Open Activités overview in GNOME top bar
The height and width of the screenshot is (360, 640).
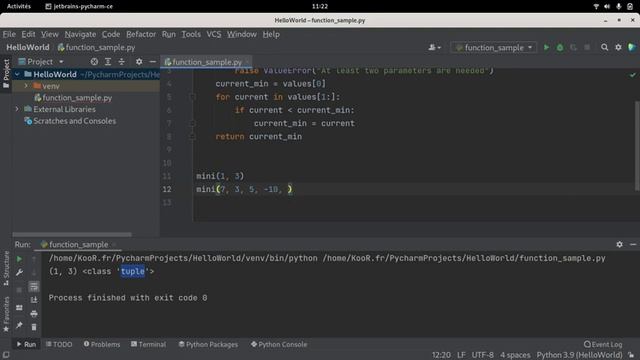point(18,6)
